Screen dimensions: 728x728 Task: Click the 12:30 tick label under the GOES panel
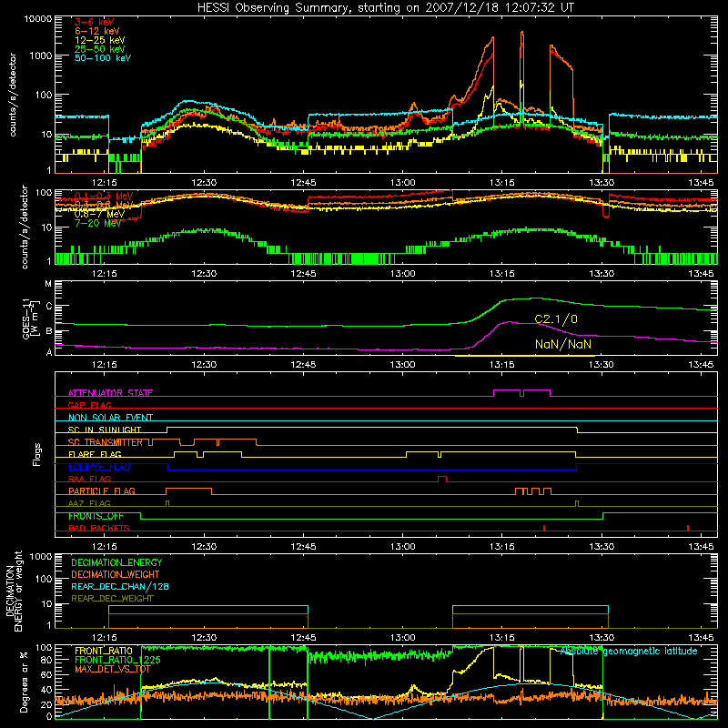(x=204, y=364)
